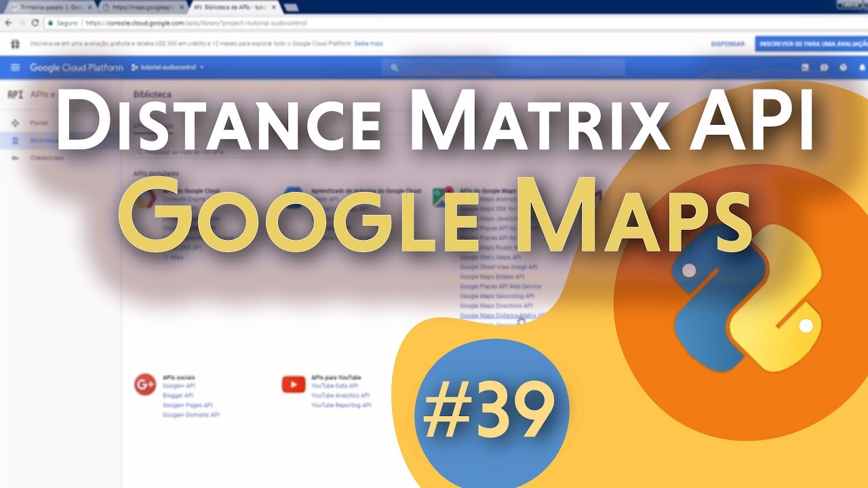Click the DISPENSAR banner button

728,43
